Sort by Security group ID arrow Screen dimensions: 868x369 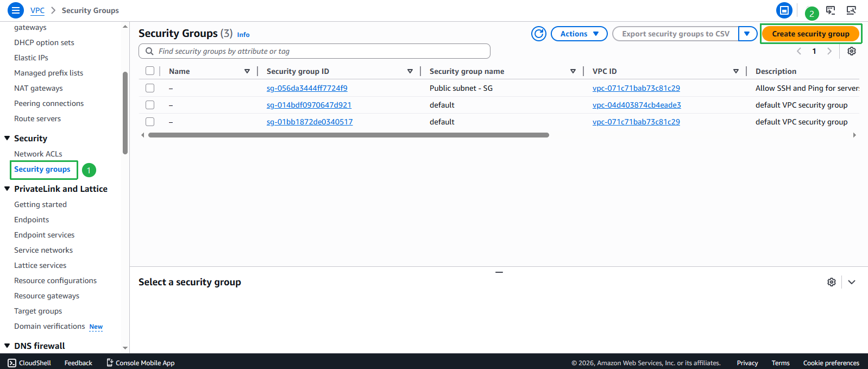[x=410, y=71]
